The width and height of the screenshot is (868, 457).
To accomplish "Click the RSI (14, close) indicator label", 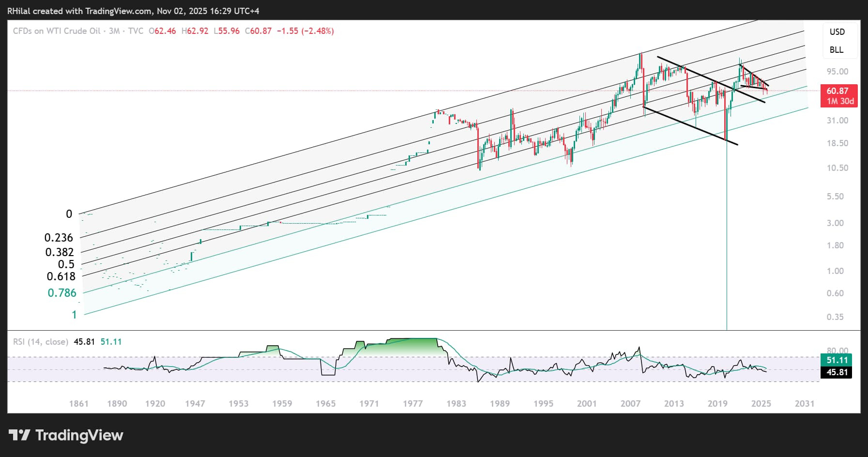I will pyautogui.click(x=40, y=342).
